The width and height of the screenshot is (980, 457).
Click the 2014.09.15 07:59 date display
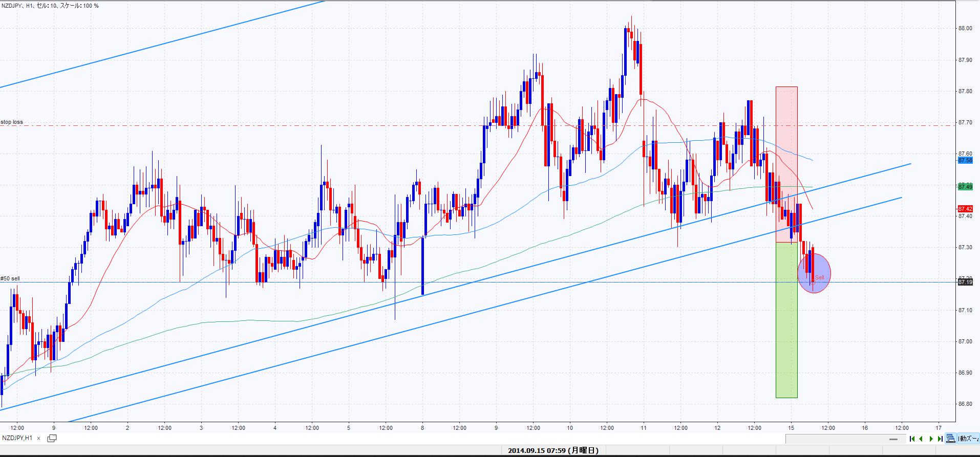click(553, 451)
